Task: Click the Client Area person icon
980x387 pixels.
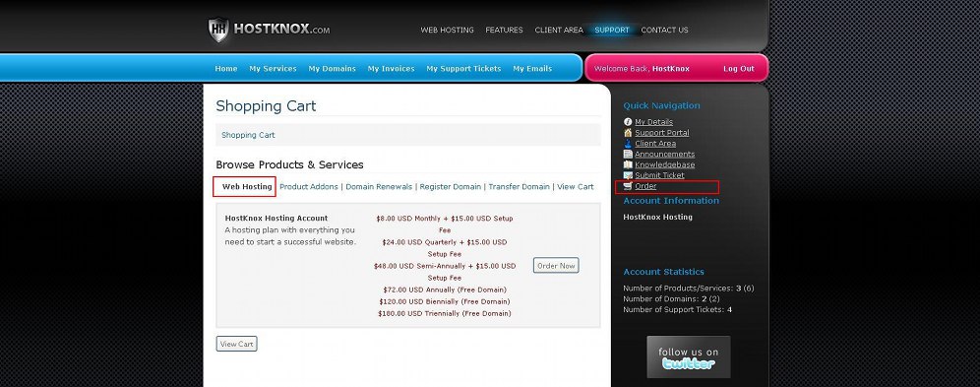Action: (x=628, y=143)
